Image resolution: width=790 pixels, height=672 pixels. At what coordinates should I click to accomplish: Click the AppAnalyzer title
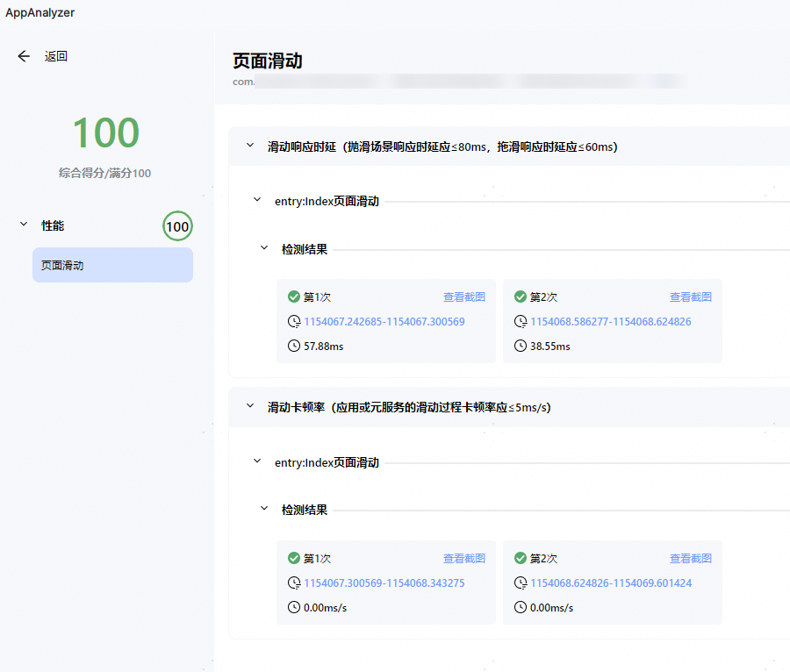pos(39,12)
